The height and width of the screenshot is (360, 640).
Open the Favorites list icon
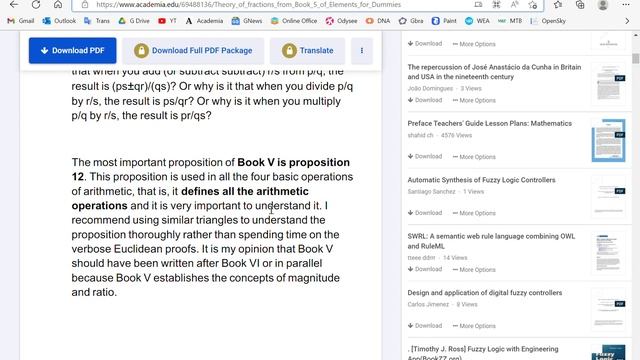click(x=558, y=4)
